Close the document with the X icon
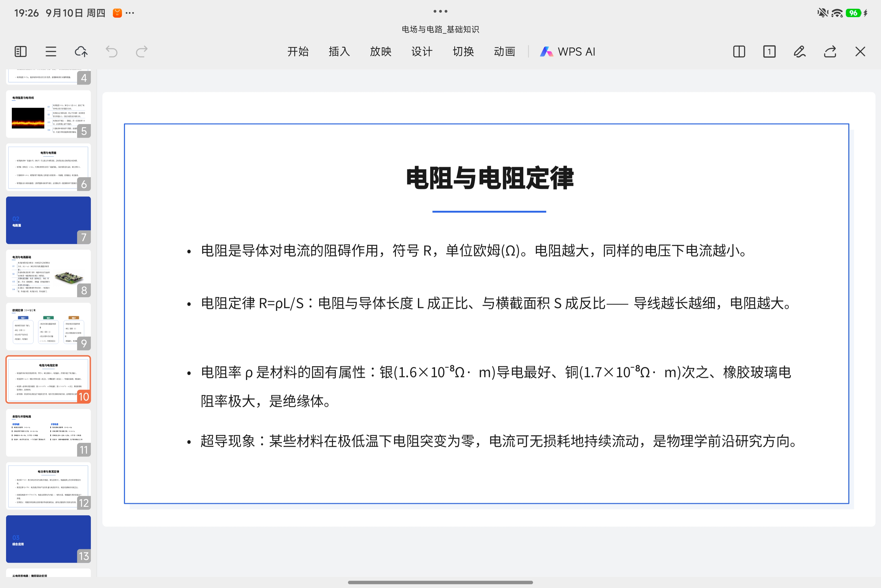The height and width of the screenshot is (588, 881). [860, 51]
